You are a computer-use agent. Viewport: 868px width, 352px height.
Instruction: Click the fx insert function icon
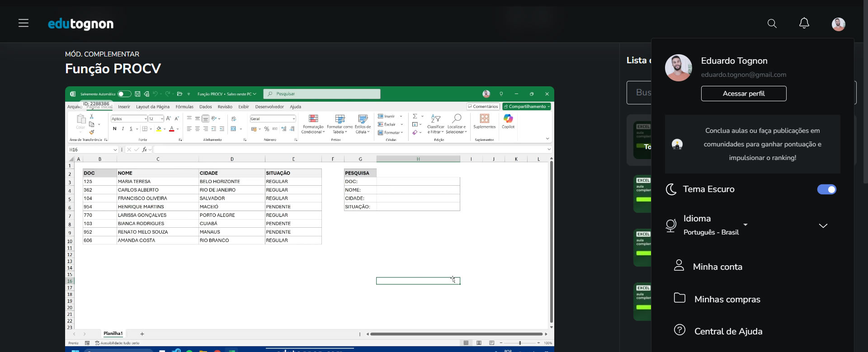click(x=145, y=150)
